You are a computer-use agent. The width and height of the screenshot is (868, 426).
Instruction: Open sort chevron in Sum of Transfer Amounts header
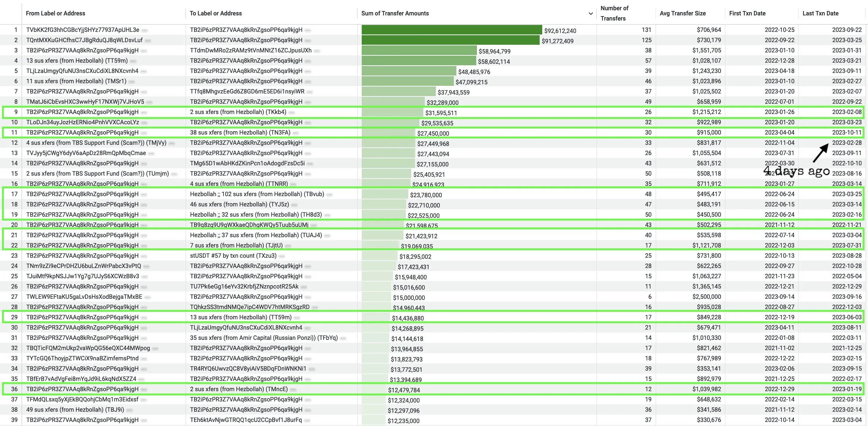[591, 14]
